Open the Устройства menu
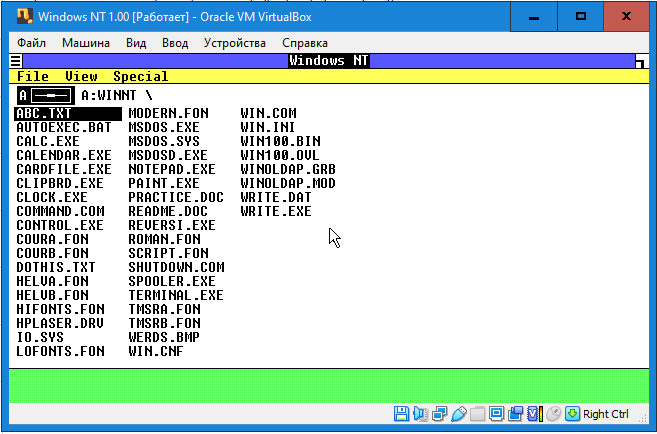 234,43
